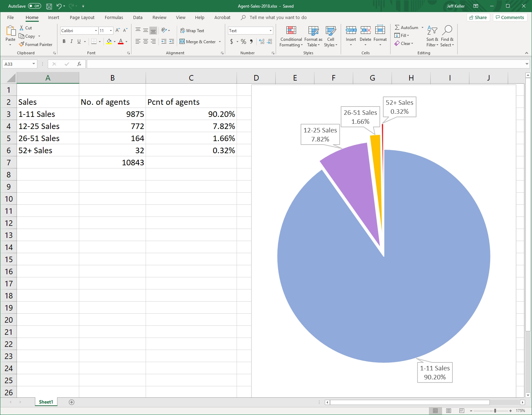Image resolution: width=532 pixels, height=415 pixels.
Task: Open the Comments pane button
Action: (x=510, y=17)
